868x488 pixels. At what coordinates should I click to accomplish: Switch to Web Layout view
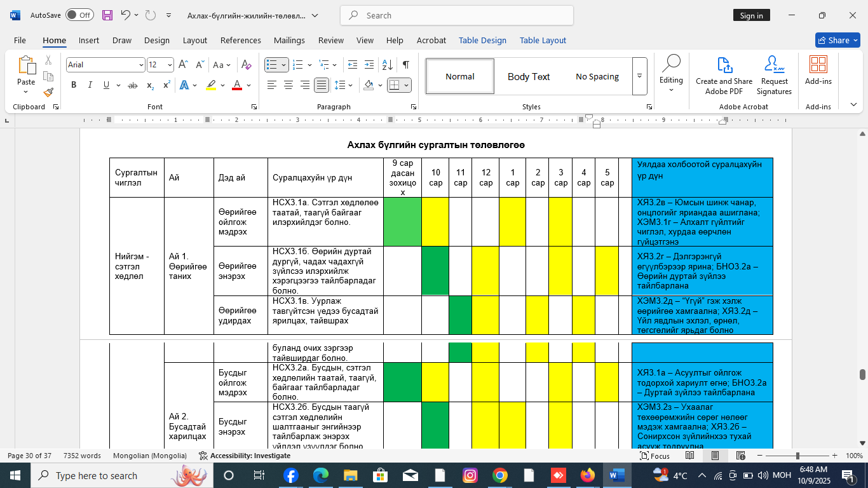click(x=740, y=456)
